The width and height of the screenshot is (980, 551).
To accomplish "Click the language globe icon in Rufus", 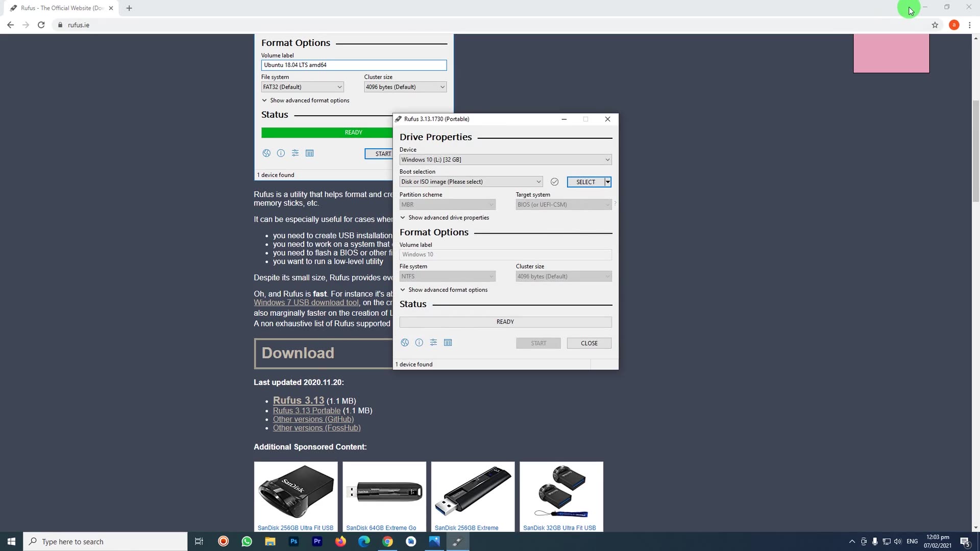I will pyautogui.click(x=404, y=343).
